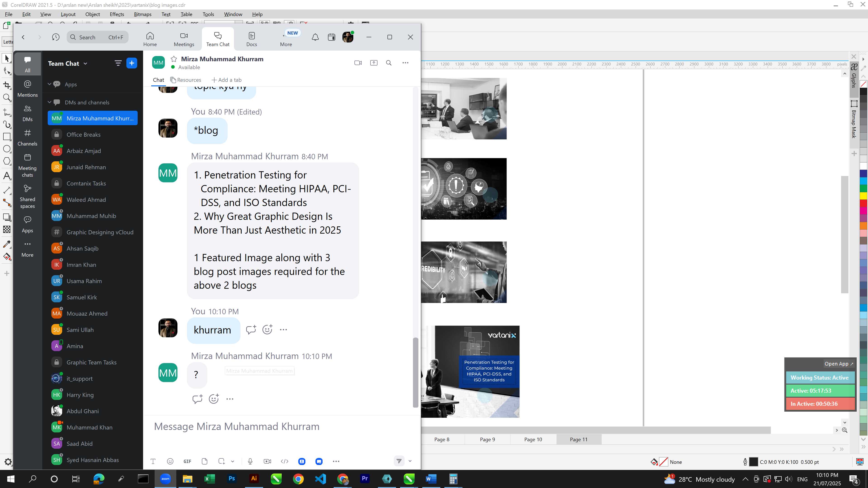Go to Zoom Home
Image resolution: width=868 pixels, height=488 pixels.
click(x=150, y=39)
